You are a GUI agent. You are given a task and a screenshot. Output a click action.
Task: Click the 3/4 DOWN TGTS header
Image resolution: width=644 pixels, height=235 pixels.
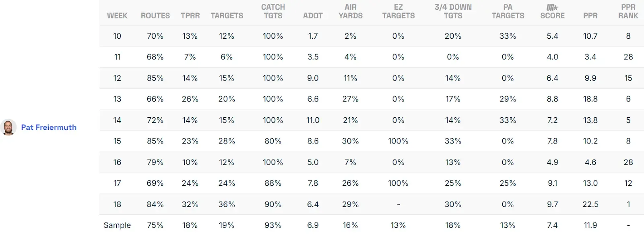[x=453, y=12]
